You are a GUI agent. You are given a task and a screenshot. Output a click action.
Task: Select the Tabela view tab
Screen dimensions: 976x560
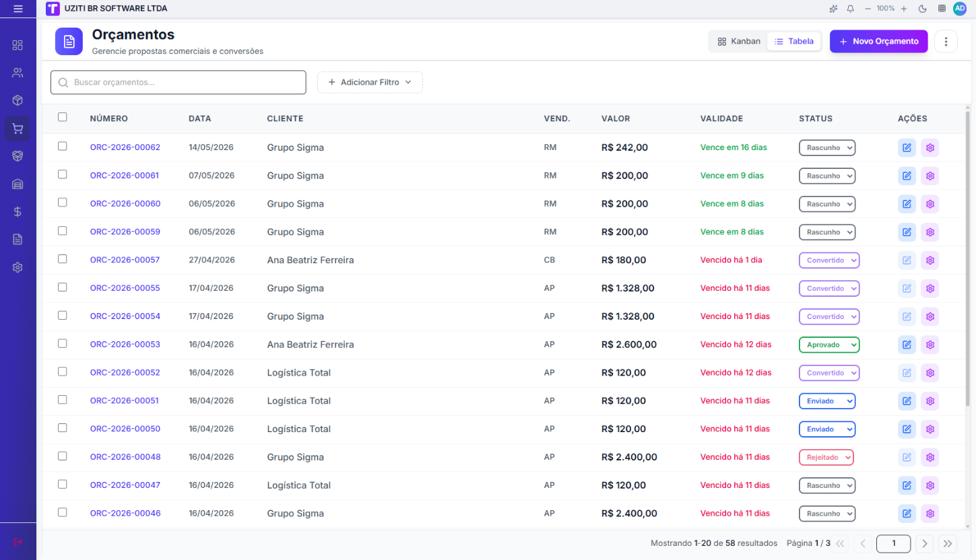(794, 41)
